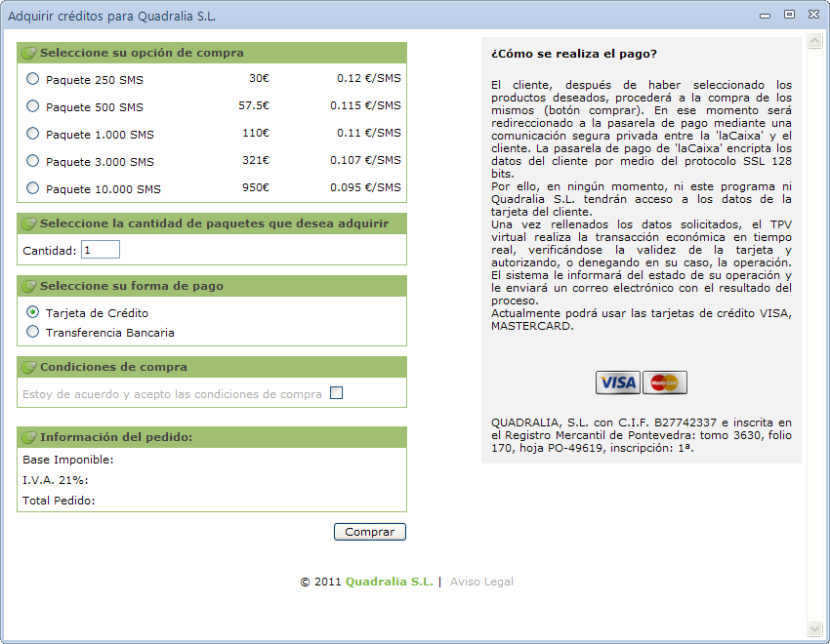
Task: Select Paquete 10.000 SMS package
Action: click(33, 188)
